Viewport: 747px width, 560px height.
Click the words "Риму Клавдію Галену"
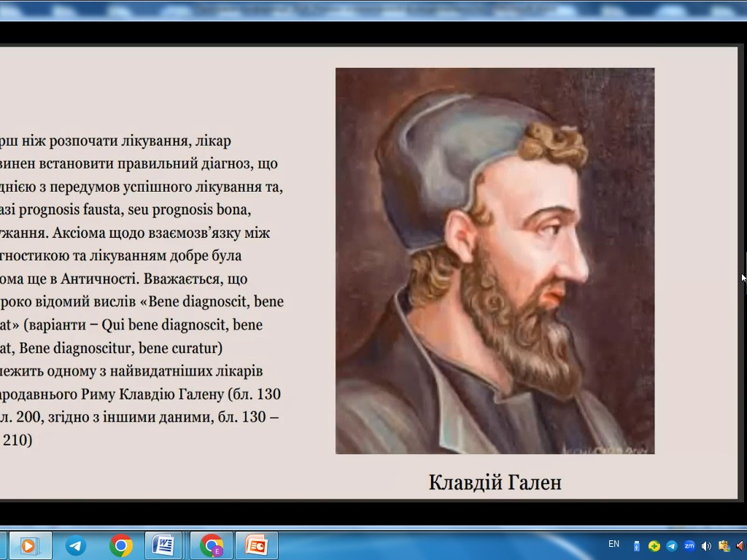click(152, 394)
